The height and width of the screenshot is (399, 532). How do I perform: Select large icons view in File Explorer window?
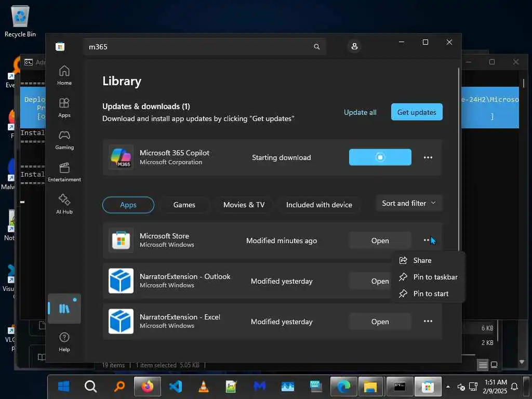click(x=494, y=365)
